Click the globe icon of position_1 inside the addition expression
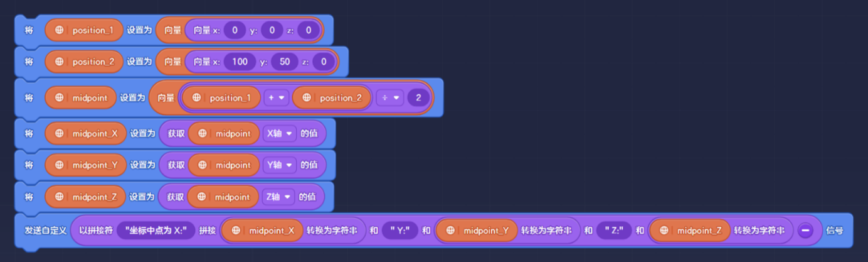 (196, 98)
